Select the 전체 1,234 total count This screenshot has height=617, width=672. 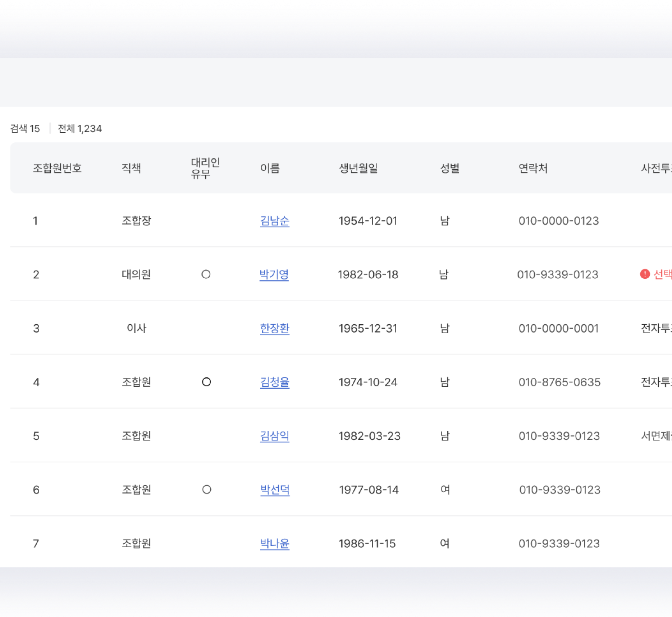click(x=80, y=129)
